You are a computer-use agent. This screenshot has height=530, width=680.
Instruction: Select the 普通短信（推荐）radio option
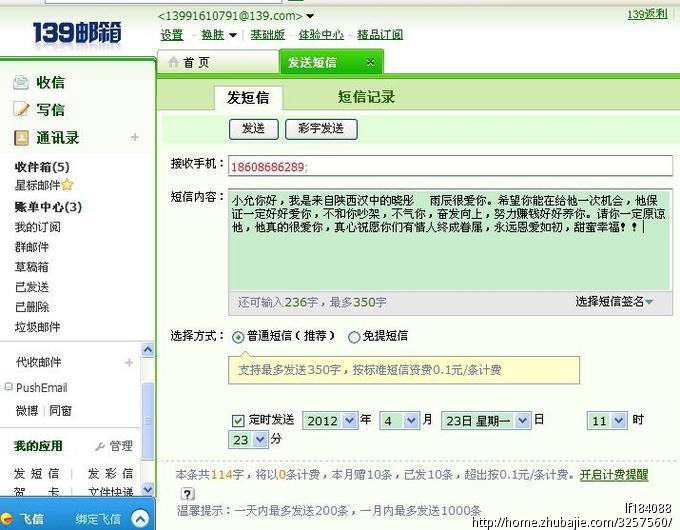point(238,337)
